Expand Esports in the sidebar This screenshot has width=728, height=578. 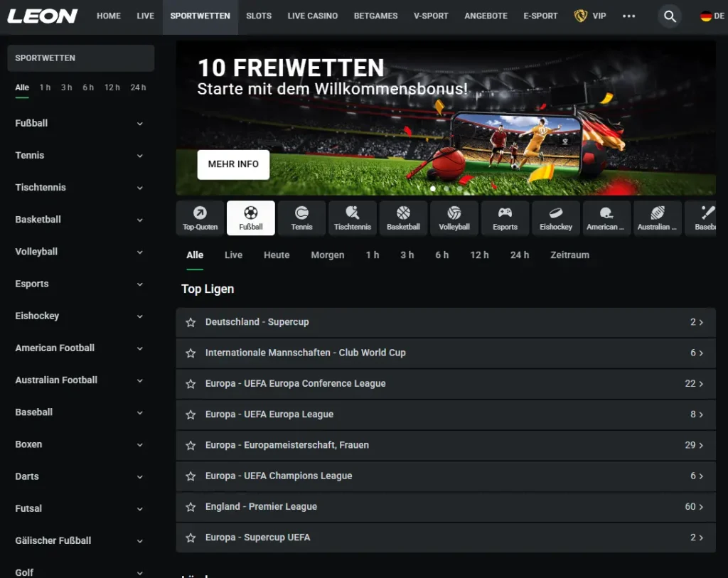140,284
